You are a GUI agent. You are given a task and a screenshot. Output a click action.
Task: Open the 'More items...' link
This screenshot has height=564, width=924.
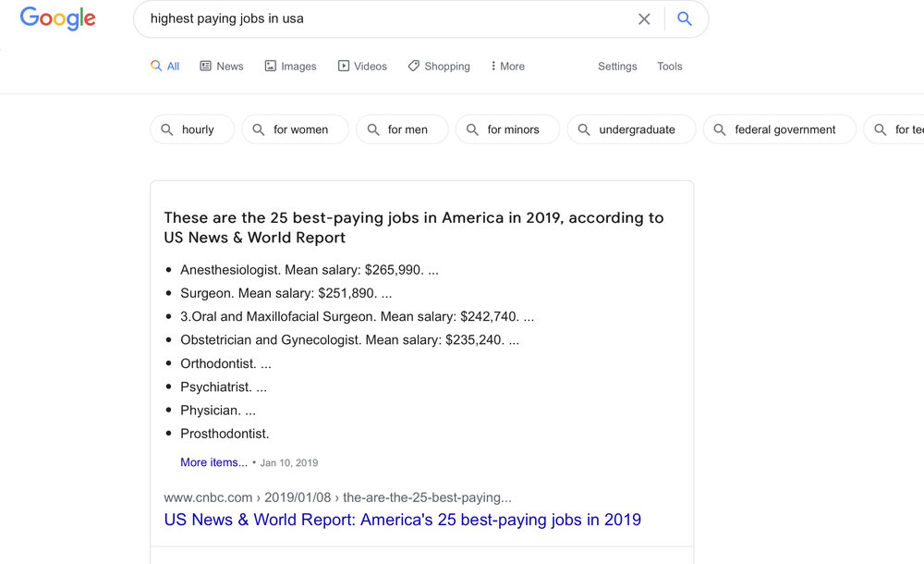click(213, 462)
